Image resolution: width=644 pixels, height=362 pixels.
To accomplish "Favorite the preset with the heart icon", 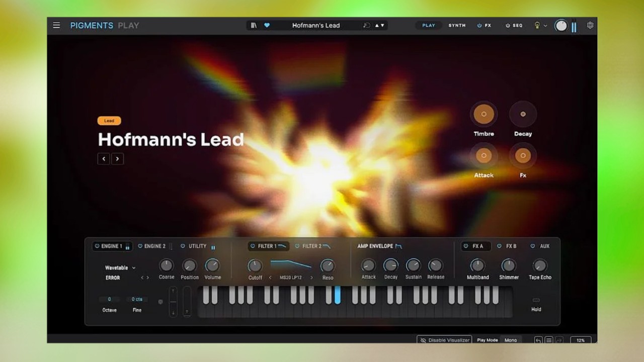I will pyautogui.click(x=267, y=25).
